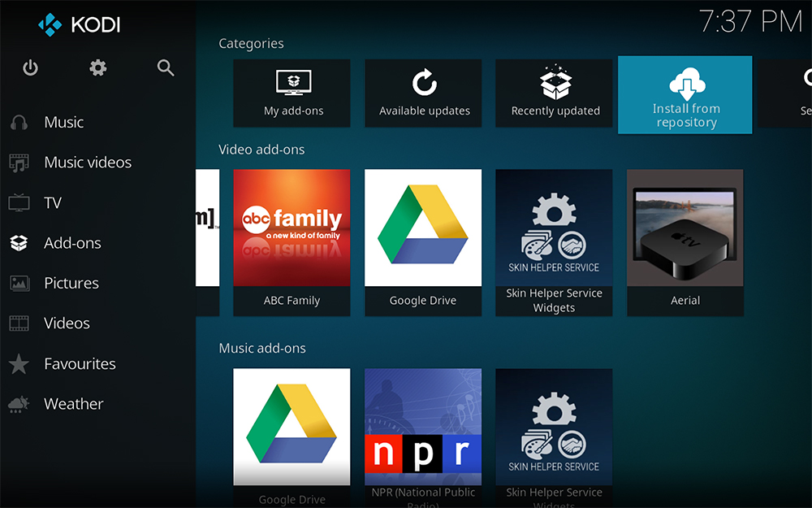Open the TV section icon
This screenshot has height=508, width=812.
tap(18, 202)
